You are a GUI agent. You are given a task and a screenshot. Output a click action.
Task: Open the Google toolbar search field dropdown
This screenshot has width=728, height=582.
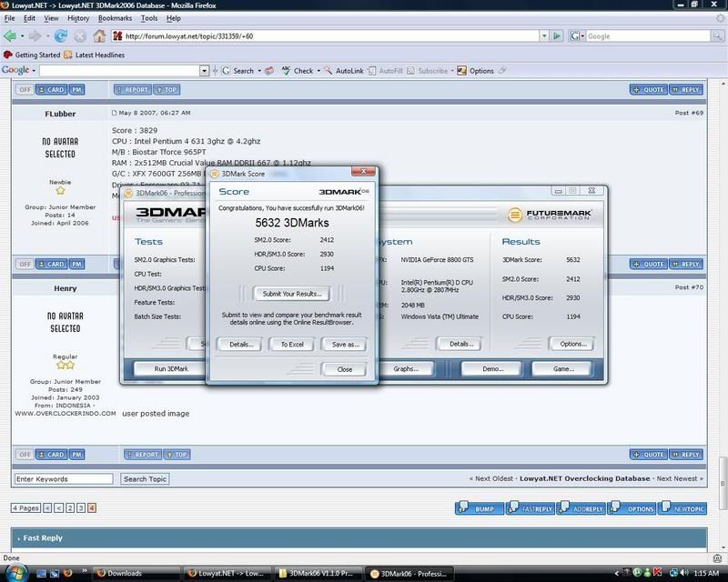[204, 71]
